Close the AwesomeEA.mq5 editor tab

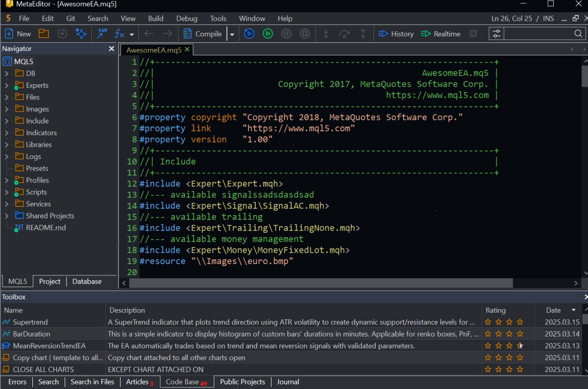(187, 49)
